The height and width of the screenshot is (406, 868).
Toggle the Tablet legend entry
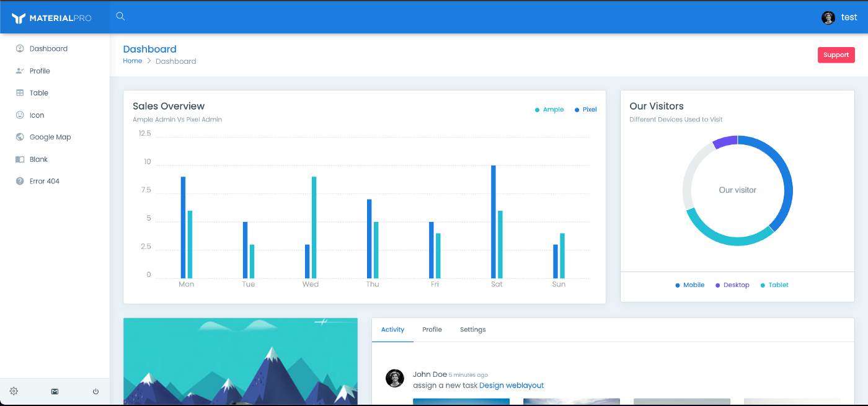(774, 285)
